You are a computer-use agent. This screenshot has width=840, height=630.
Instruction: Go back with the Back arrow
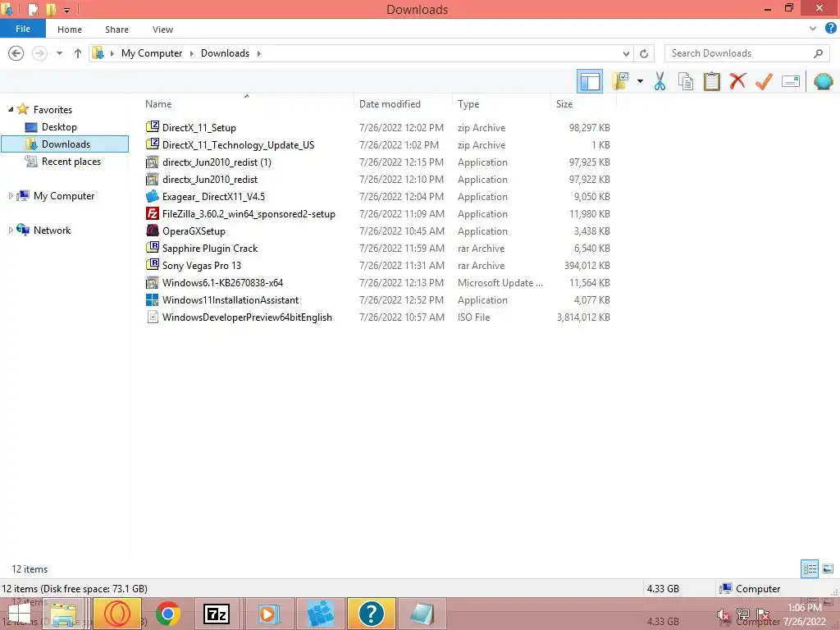point(16,53)
